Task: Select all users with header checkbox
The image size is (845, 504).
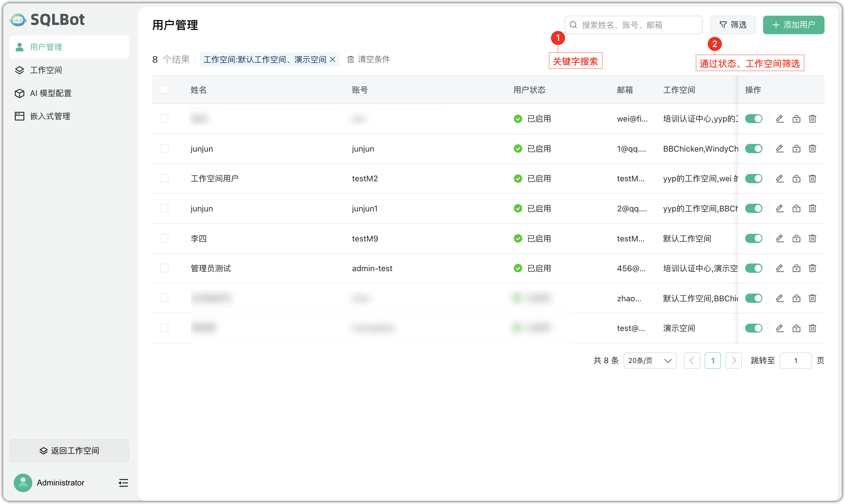Action: coord(165,89)
